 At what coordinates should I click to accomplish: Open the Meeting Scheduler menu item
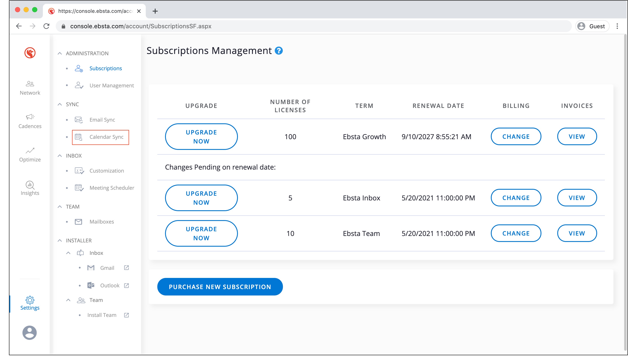tap(112, 188)
